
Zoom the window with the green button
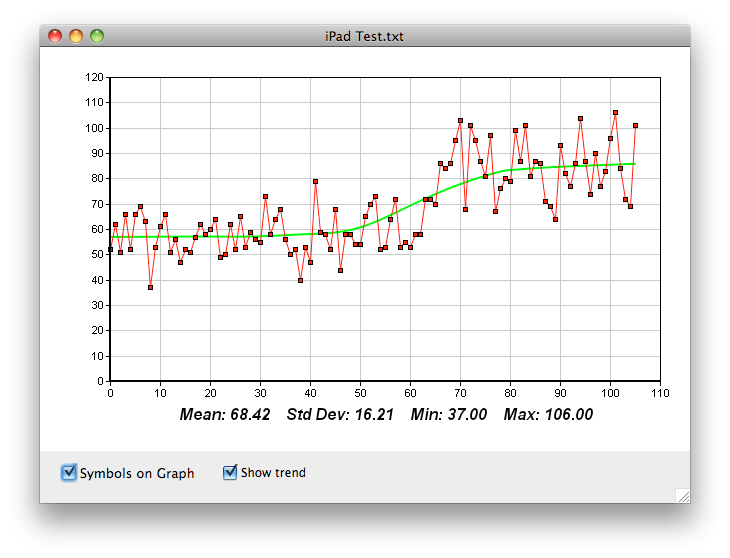coord(97,36)
